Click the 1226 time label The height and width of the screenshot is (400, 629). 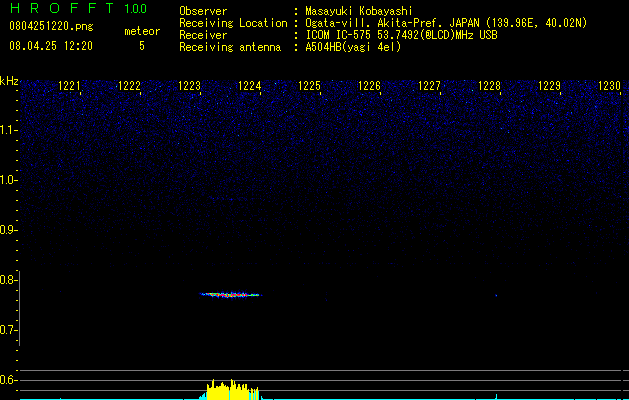point(369,86)
